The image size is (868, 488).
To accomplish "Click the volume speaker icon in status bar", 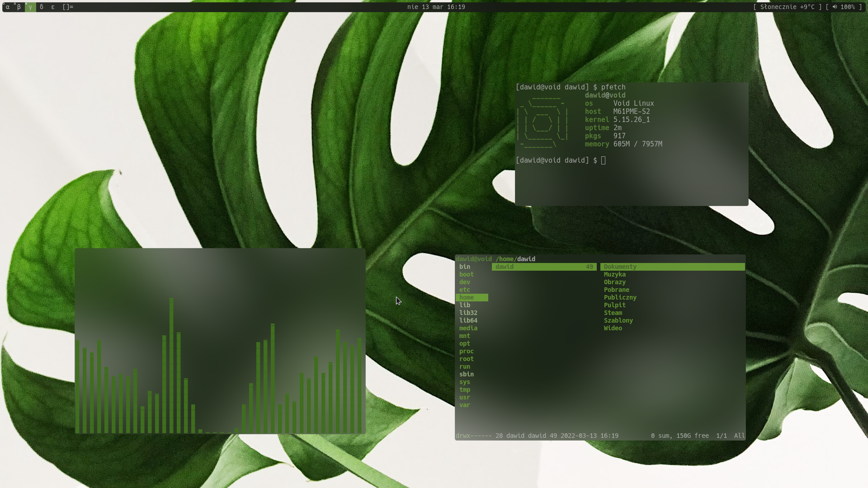I will click(x=835, y=7).
